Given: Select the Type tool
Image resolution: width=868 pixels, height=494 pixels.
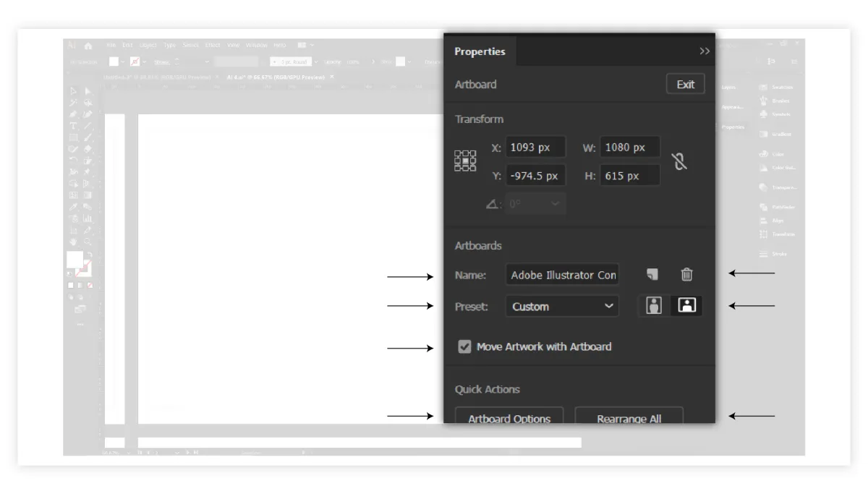Looking at the screenshot, I should pos(73,126).
